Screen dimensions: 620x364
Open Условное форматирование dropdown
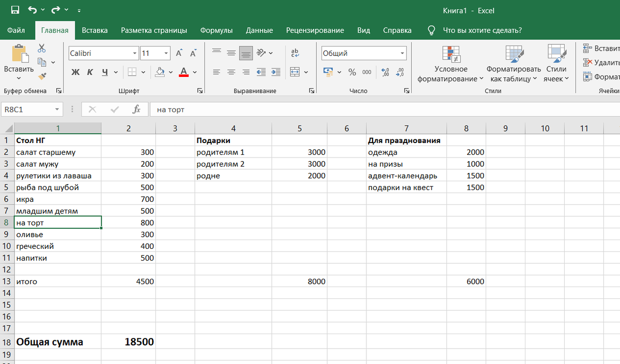pos(451,64)
